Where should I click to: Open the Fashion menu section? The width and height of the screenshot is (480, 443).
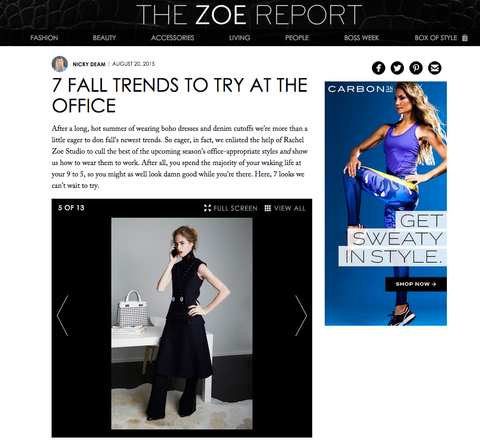[x=44, y=38]
